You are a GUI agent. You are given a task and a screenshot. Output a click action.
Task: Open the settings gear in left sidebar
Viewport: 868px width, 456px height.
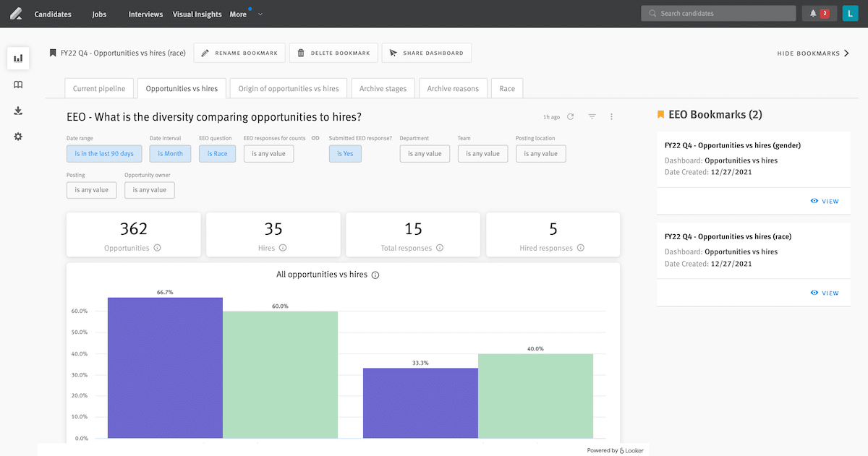click(x=18, y=137)
